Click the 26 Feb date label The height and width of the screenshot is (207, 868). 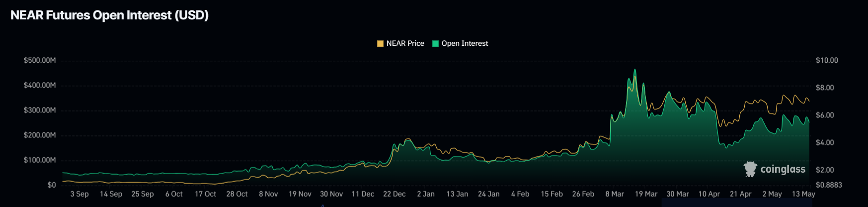[583, 194]
